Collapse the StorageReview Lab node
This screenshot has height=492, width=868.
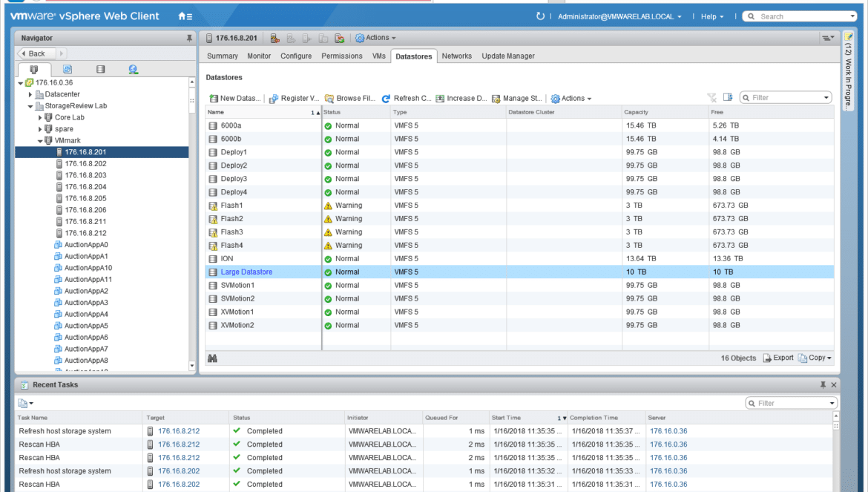[x=30, y=106]
